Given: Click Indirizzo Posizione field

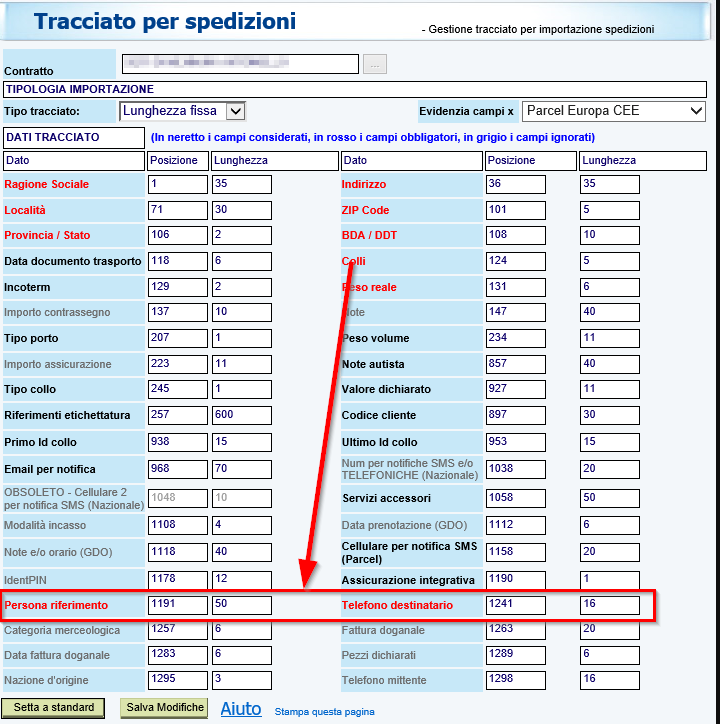Looking at the screenshot, I should coord(515,184).
